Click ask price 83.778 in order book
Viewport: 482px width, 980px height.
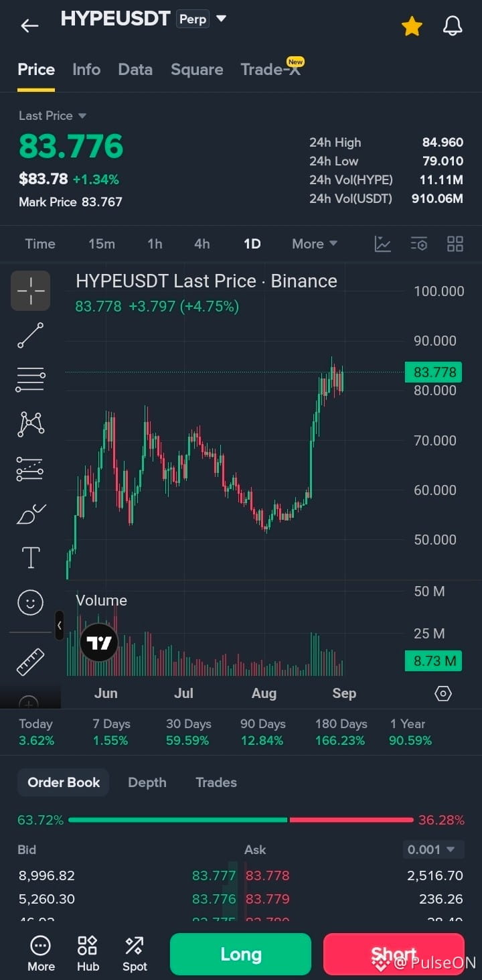click(267, 876)
